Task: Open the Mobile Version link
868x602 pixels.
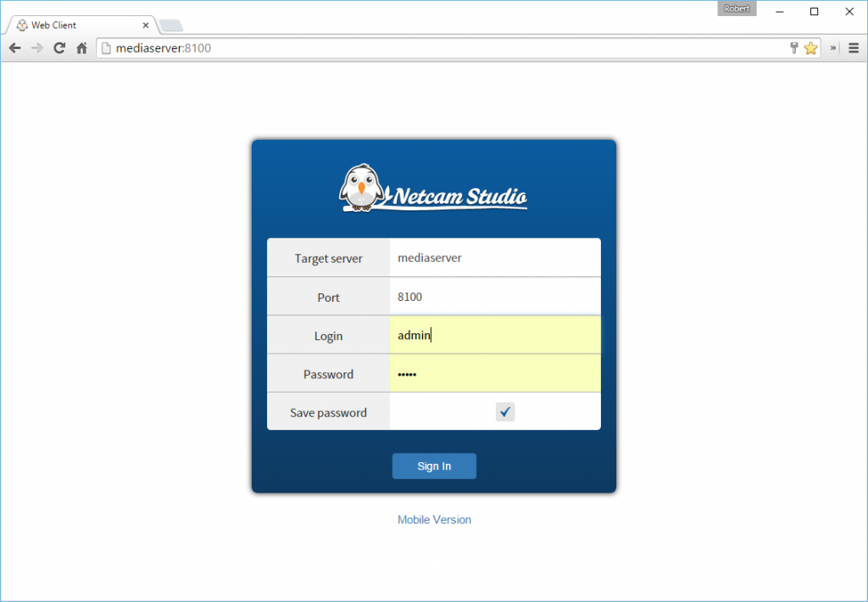Action: pyautogui.click(x=434, y=519)
